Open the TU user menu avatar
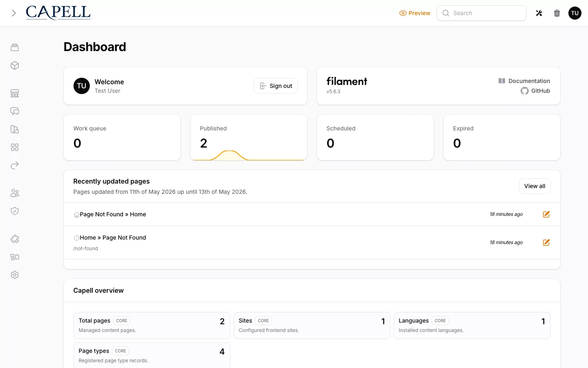The width and height of the screenshot is (588, 368). (575, 13)
